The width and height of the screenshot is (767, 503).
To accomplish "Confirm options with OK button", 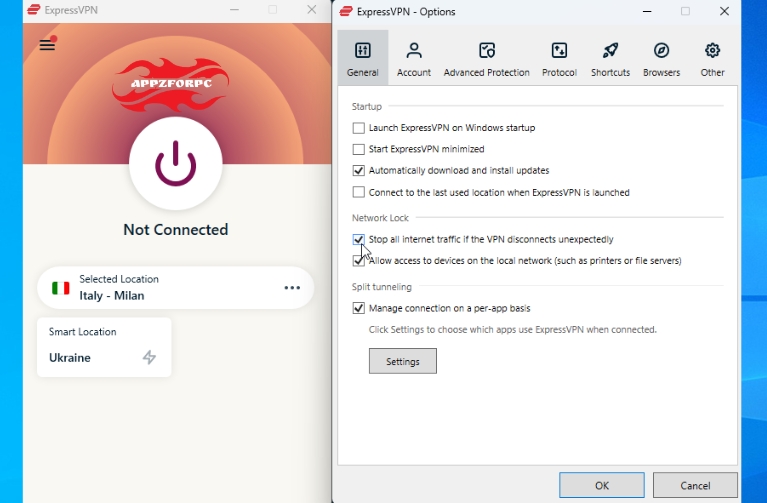I will point(602,485).
